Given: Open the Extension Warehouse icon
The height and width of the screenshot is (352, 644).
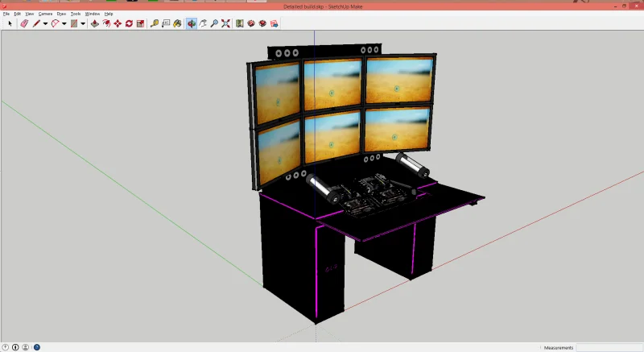Looking at the screenshot, I should [x=262, y=24].
